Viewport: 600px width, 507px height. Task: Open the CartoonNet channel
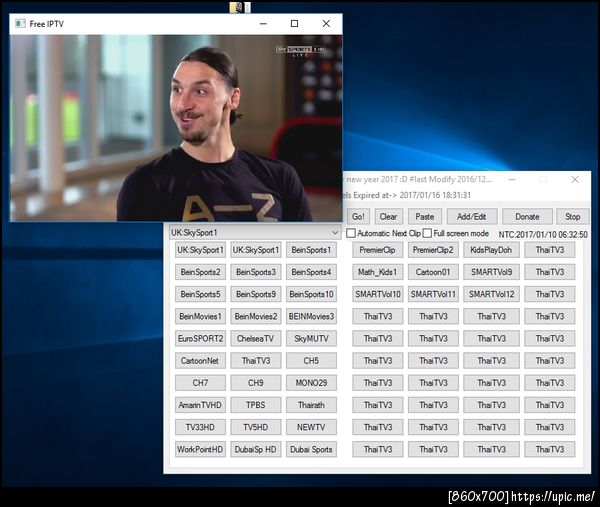(200, 361)
